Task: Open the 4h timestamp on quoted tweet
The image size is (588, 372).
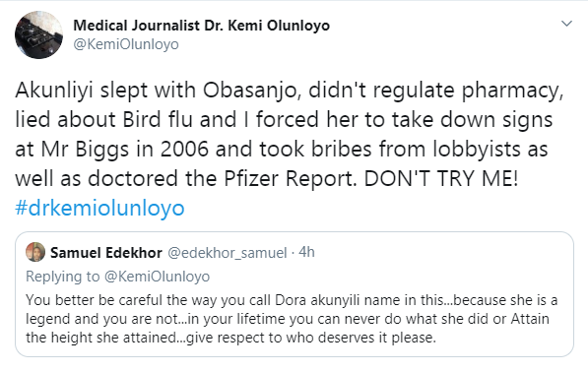Action: (x=306, y=253)
